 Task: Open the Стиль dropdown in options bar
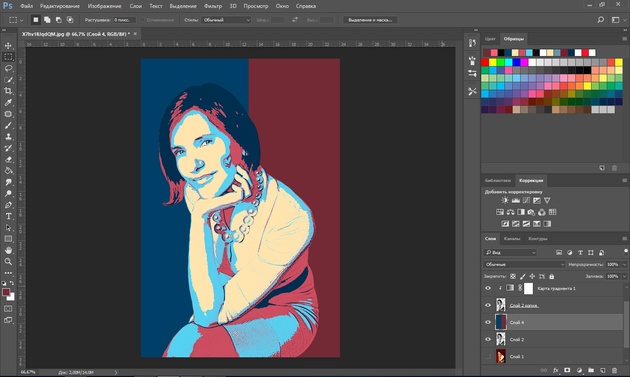(x=226, y=20)
